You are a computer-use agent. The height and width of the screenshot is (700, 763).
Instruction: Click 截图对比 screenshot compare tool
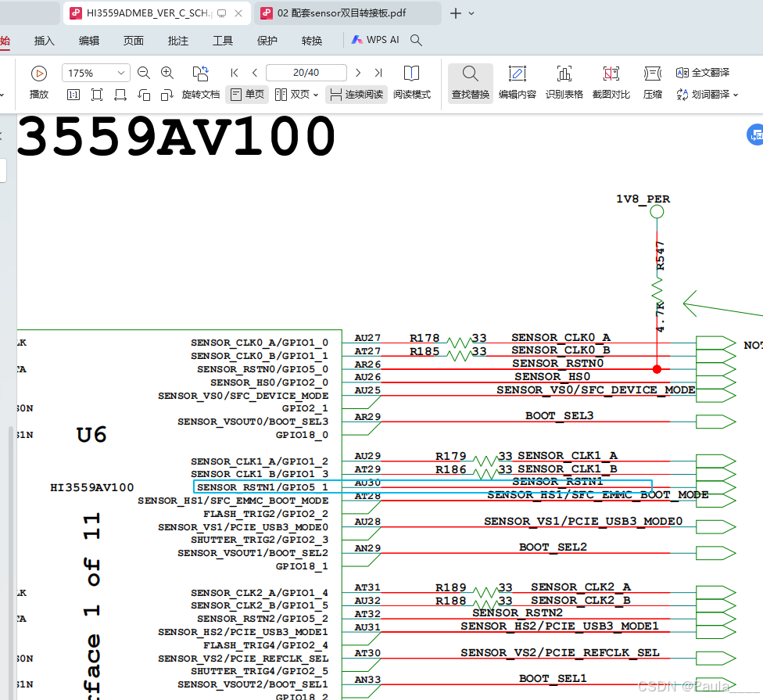(x=611, y=83)
